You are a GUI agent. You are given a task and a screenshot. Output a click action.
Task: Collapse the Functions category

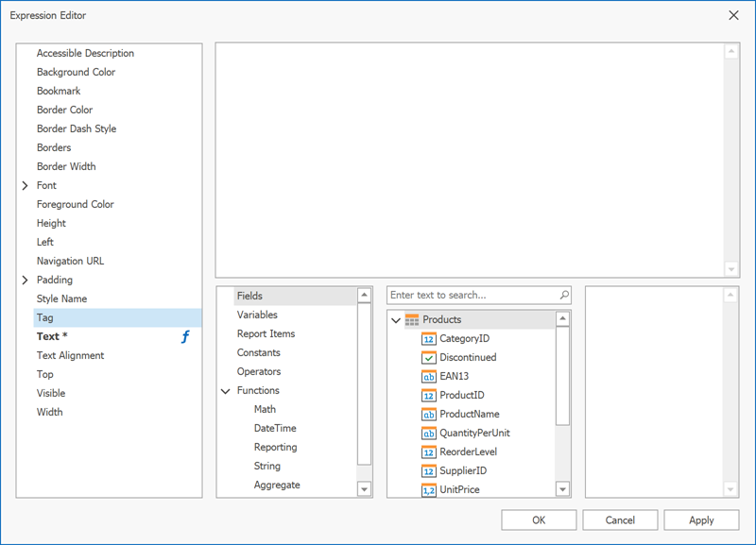pyautogui.click(x=225, y=390)
